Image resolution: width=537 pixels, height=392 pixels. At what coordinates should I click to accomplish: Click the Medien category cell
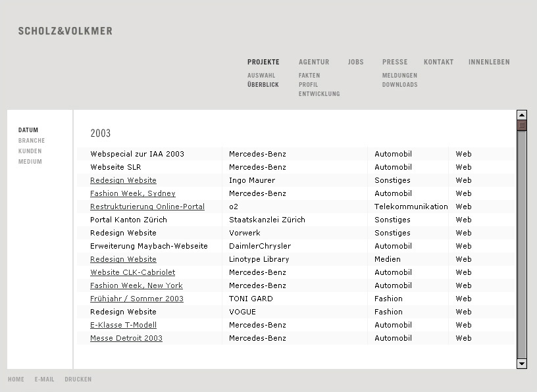388,259
